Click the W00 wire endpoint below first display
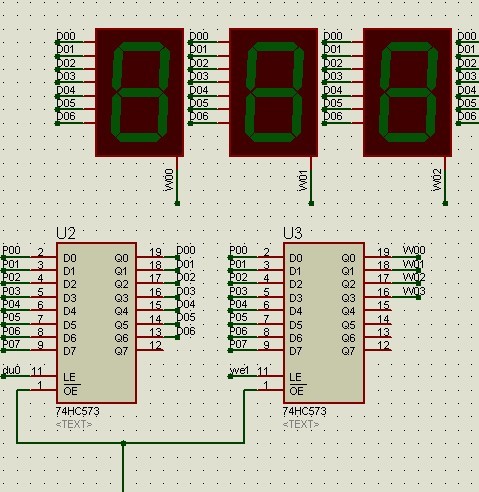Image resolution: width=479 pixels, height=492 pixels. point(177,203)
